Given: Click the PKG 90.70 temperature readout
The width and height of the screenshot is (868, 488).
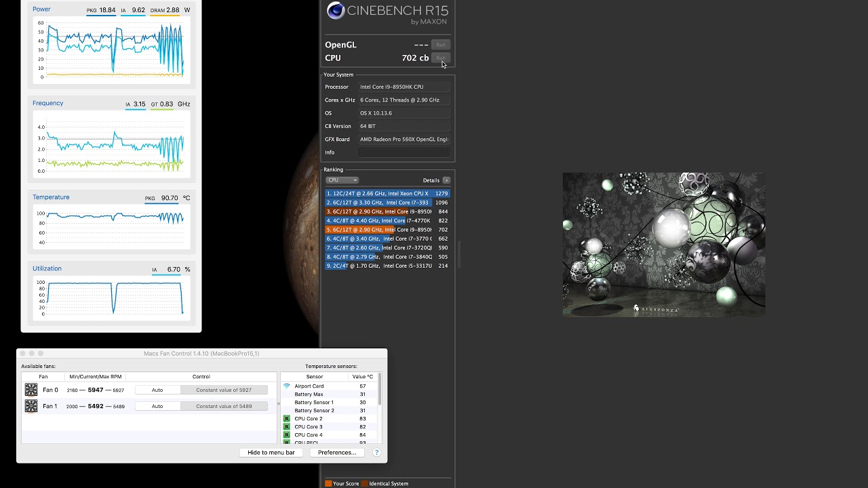Looking at the screenshot, I should [161, 199].
